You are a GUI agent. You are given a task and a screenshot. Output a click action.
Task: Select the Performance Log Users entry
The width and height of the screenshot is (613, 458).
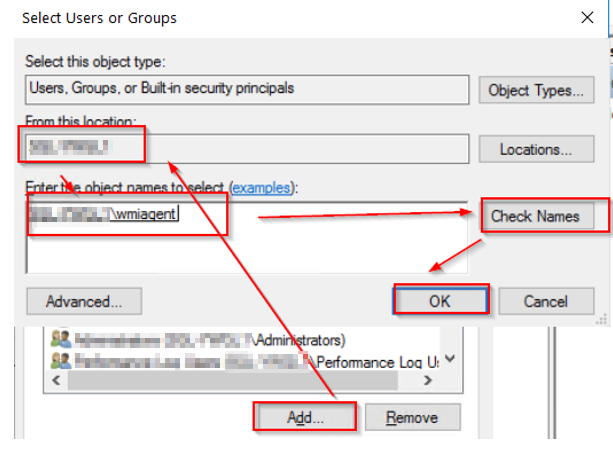pyautogui.click(x=244, y=361)
